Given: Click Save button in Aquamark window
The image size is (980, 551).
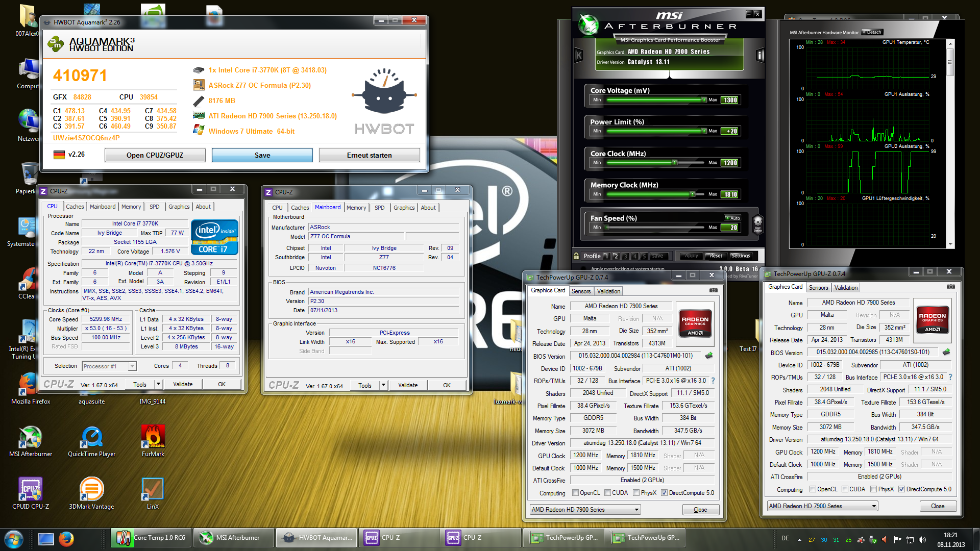Looking at the screenshot, I should click(x=262, y=155).
